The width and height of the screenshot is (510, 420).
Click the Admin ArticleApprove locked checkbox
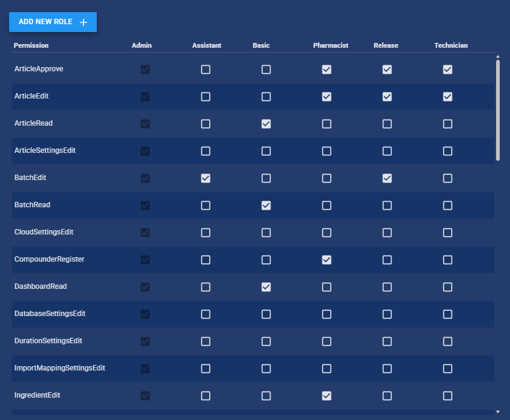click(145, 69)
